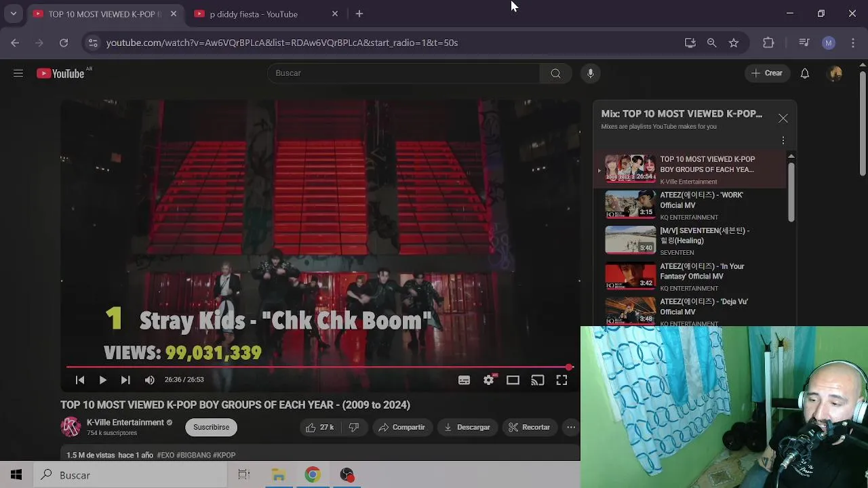Close the Mix playlist panel
This screenshot has width=868, height=488.
tap(783, 119)
